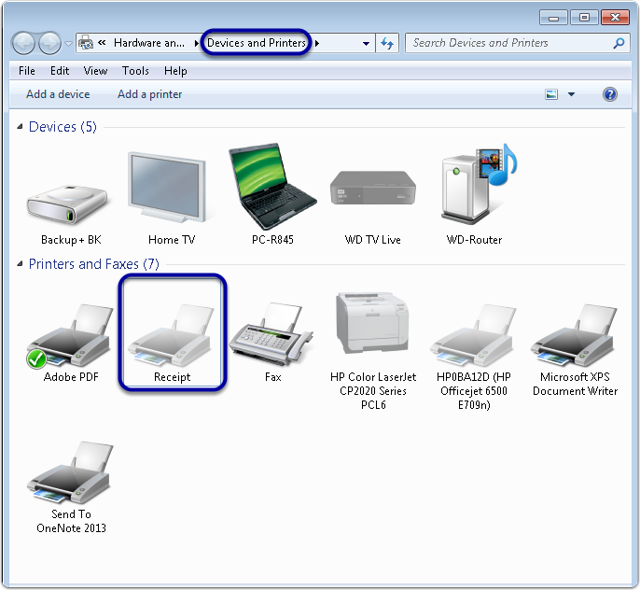Refresh the Devices and Printers view

(x=387, y=43)
